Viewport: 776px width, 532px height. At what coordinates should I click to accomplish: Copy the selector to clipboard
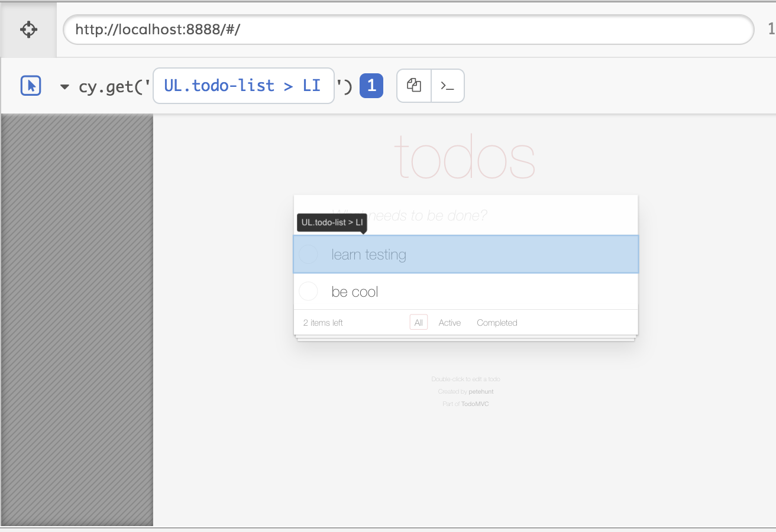pyautogui.click(x=414, y=86)
